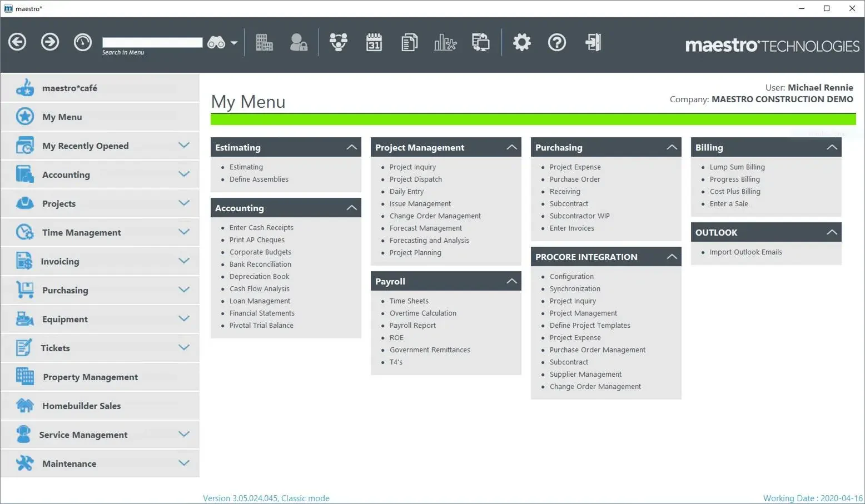Click the help question mark icon
865x504 pixels.
click(x=556, y=42)
